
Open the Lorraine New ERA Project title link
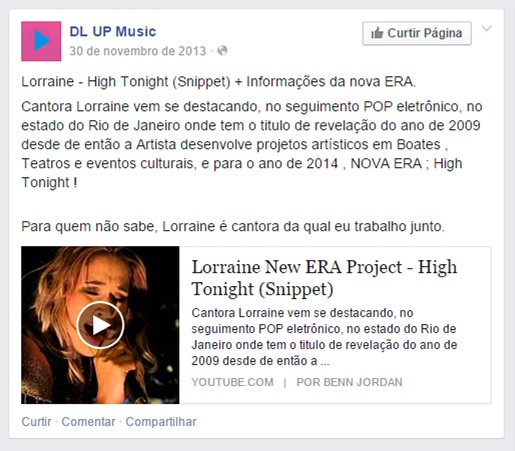tap(324, 278)
